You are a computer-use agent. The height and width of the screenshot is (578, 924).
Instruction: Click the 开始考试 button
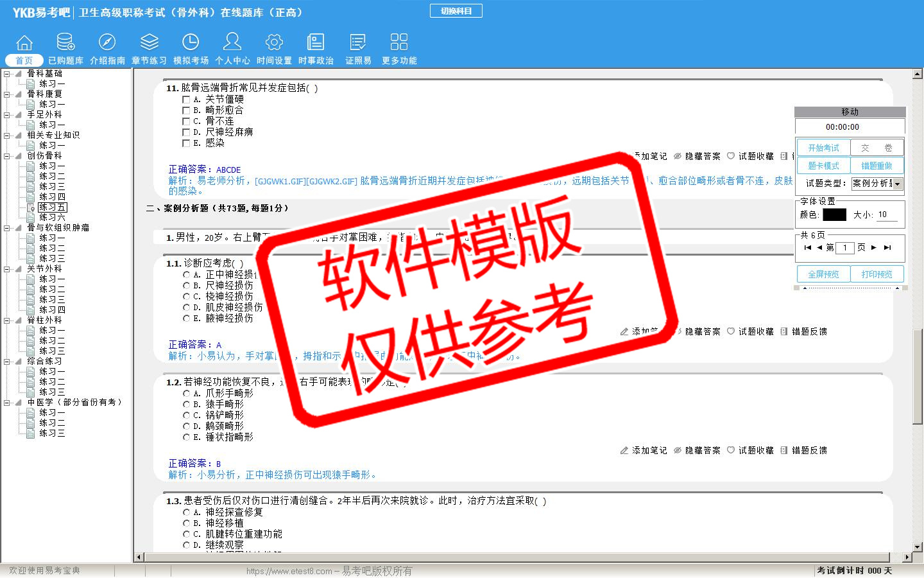pyautogui.click(x=823, y=148)
